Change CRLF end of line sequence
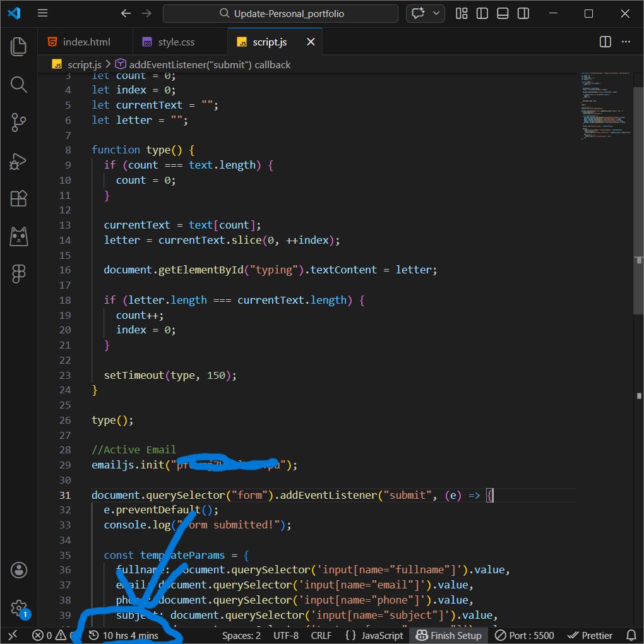Screen dimensions: 644x644 (321, 635)
